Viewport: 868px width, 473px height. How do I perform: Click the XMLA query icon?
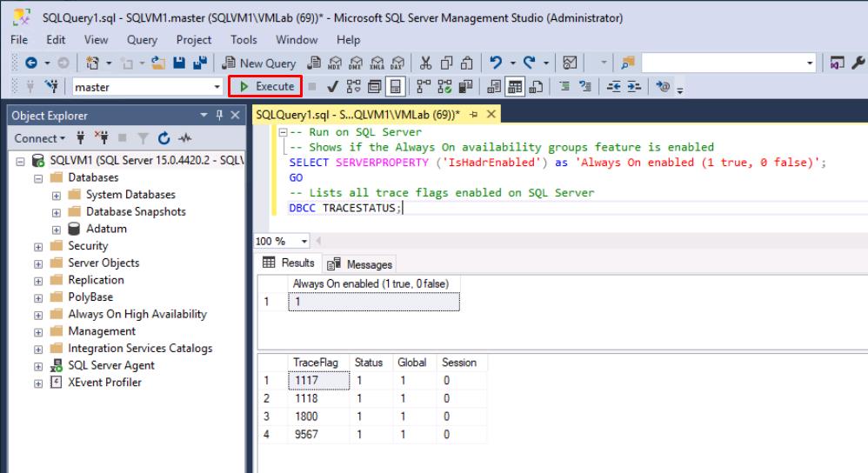377,63
